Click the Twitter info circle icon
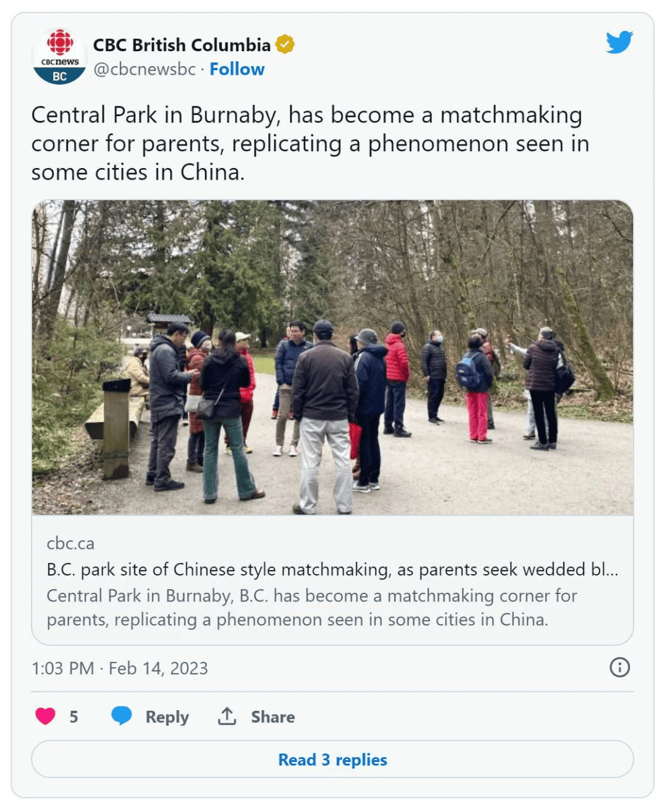This screenshot has height=812, width=667. click(x=619, y=667)
